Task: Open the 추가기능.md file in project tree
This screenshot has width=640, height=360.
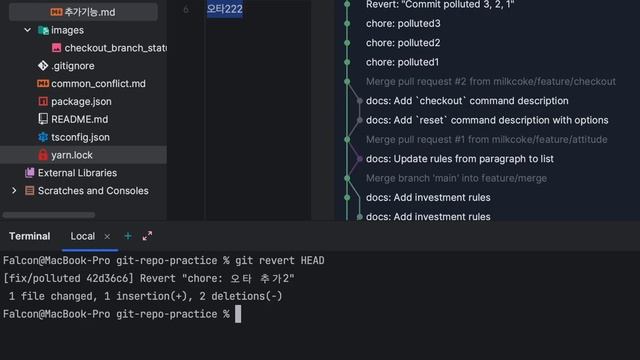Action: click(x=83, y=12)
